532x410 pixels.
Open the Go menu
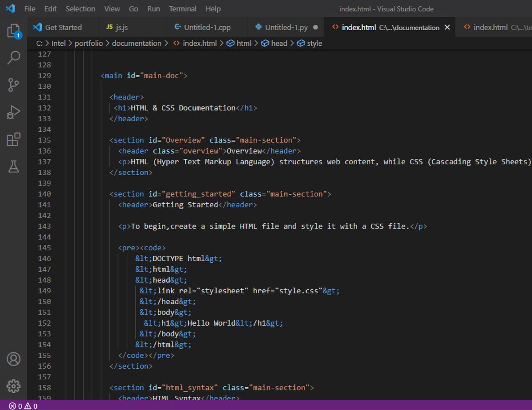coord(133,8)
